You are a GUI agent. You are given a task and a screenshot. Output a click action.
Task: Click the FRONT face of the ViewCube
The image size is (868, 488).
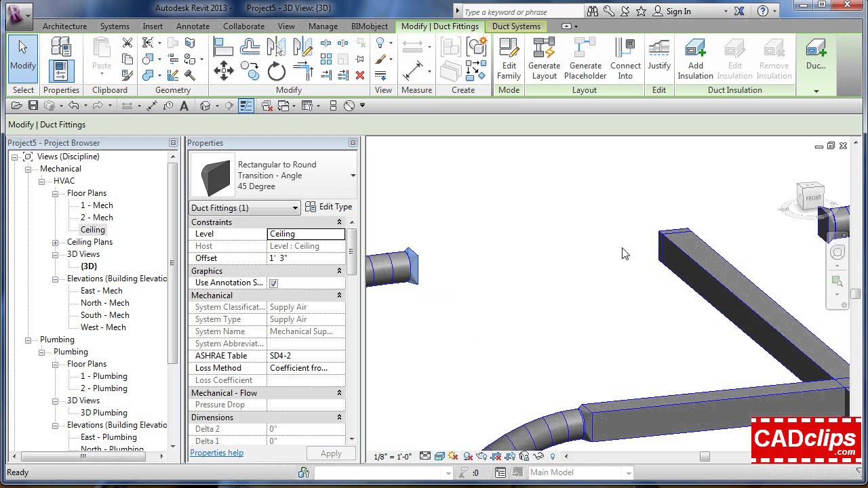coord(813,198)
